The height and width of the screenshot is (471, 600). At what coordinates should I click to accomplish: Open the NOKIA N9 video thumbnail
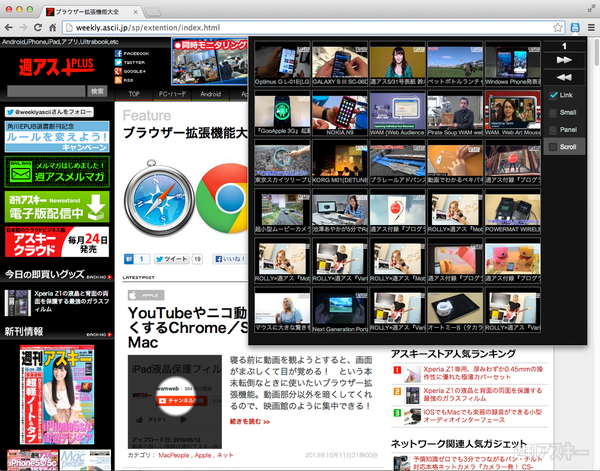point(340,113)
